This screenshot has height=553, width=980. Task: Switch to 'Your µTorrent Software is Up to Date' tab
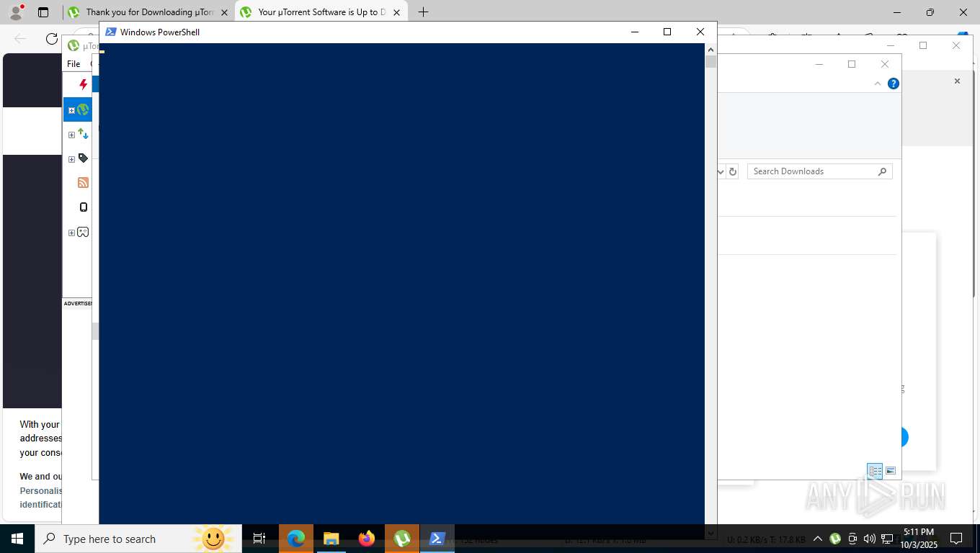click(x=321, y=12)
